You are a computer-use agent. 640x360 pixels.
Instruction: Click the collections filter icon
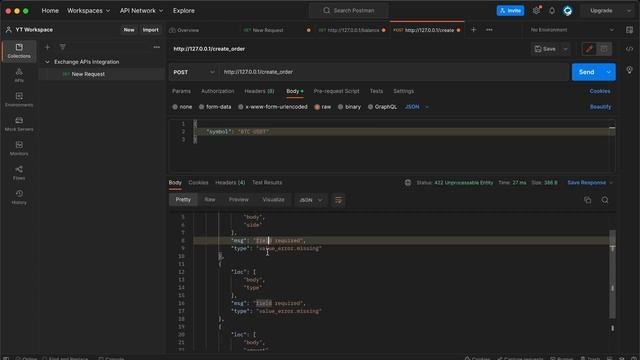pos(62,47)
